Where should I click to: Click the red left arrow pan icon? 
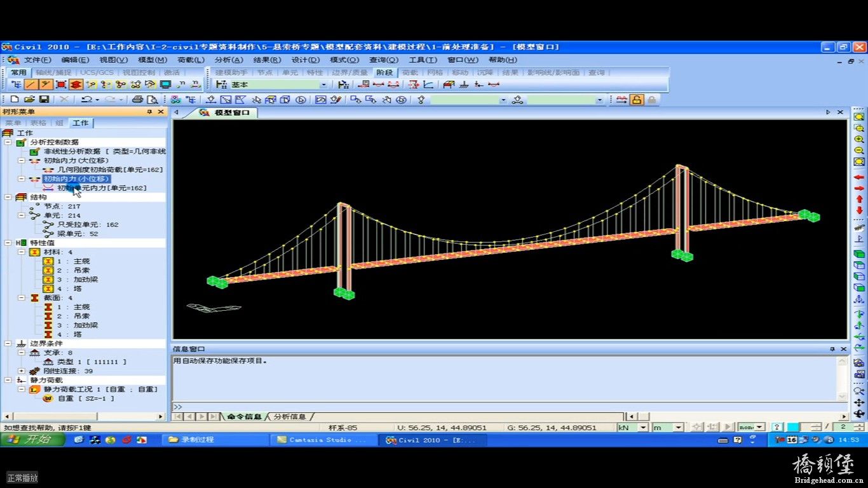point(859,177)
